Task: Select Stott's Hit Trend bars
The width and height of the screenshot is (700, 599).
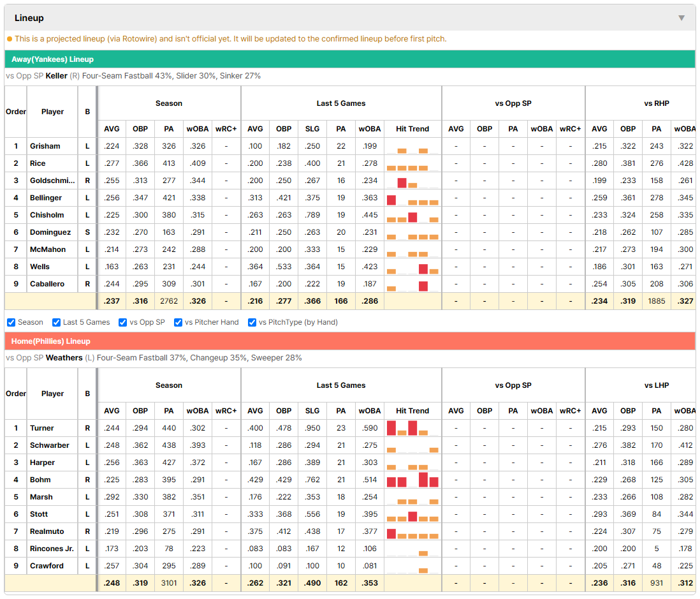Action: click(x=412, y=514)
